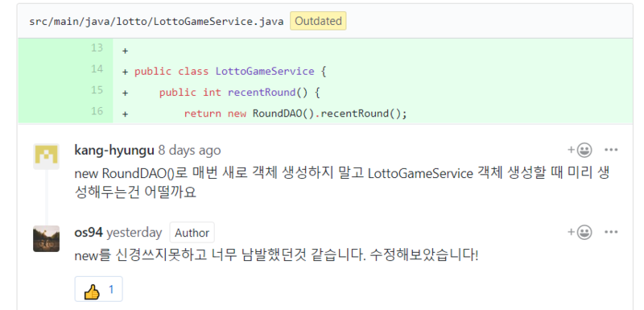
Task: Open kang-hyungu's profile link
Action: [114, 151]
